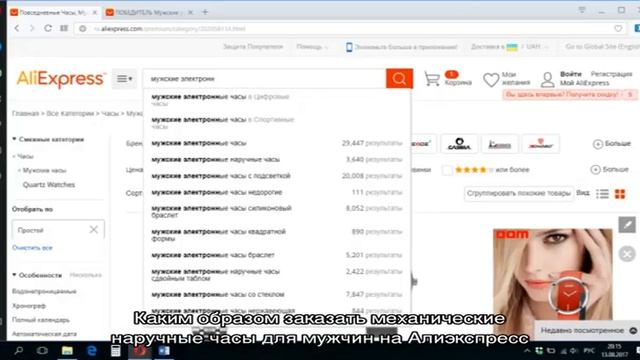Open the browser speed dial grid icon

click(64, 28)
